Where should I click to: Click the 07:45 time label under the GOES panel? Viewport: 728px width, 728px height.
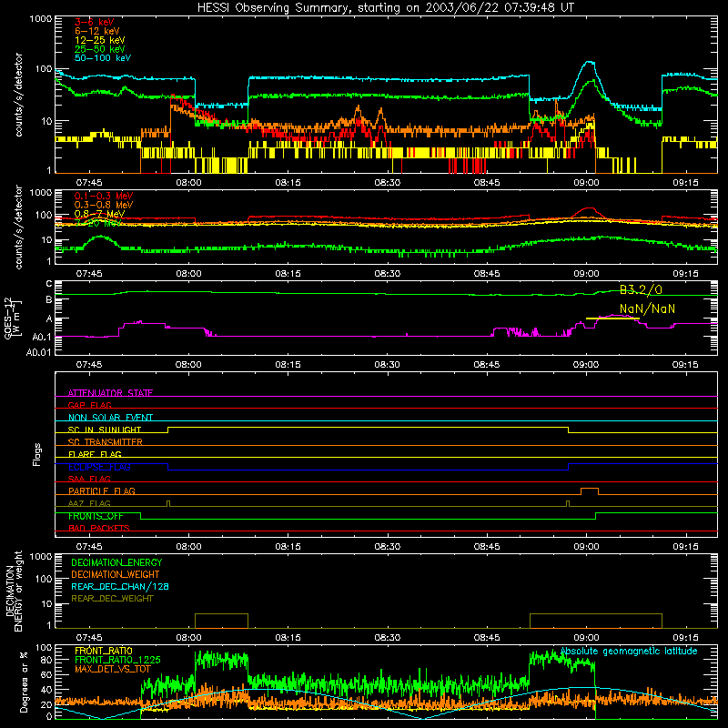tap(89, 365)
